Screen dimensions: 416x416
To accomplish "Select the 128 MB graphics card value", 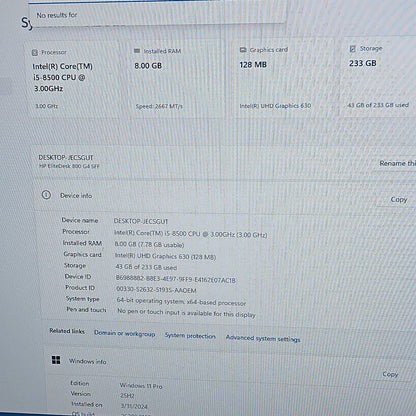I will [253, 64].
